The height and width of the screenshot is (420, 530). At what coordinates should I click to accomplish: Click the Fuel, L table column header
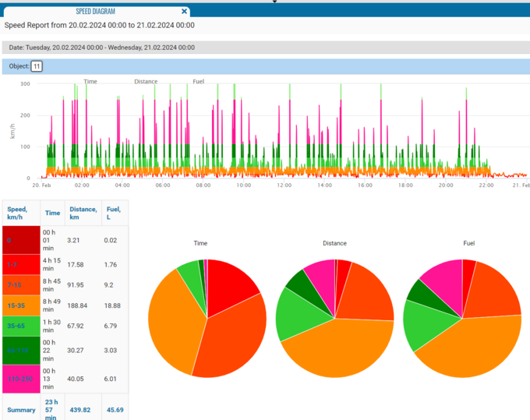113,212
